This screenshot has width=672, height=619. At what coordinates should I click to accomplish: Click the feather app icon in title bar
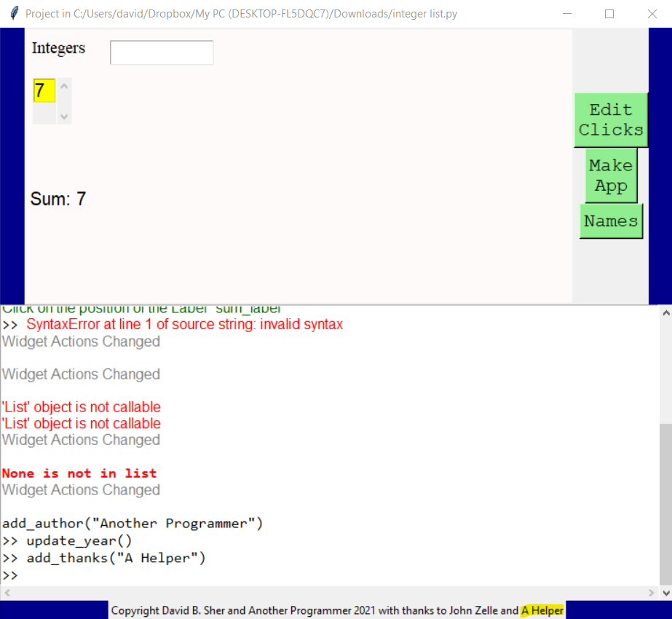(14, 13)
